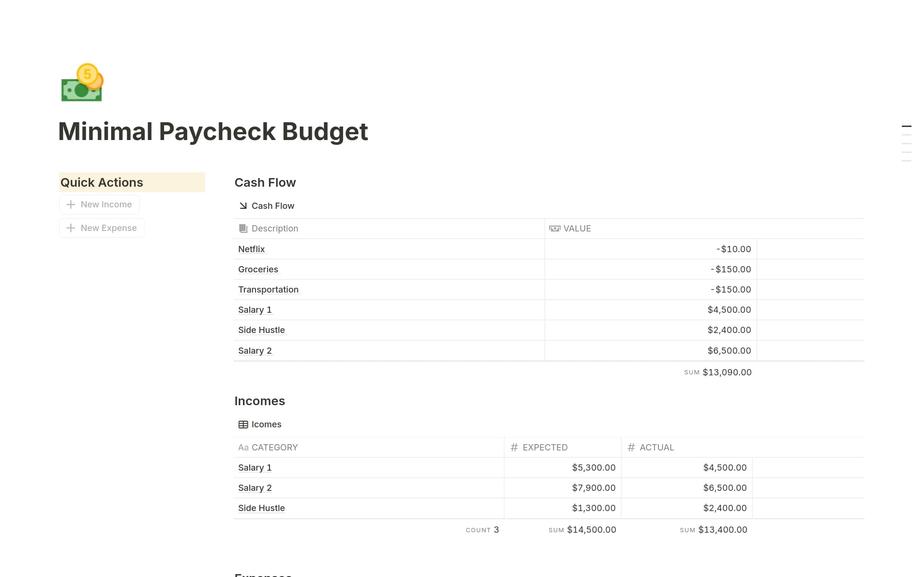924x577 pixels.
Task: Open the Netflix expense entry
Action: 251,249
